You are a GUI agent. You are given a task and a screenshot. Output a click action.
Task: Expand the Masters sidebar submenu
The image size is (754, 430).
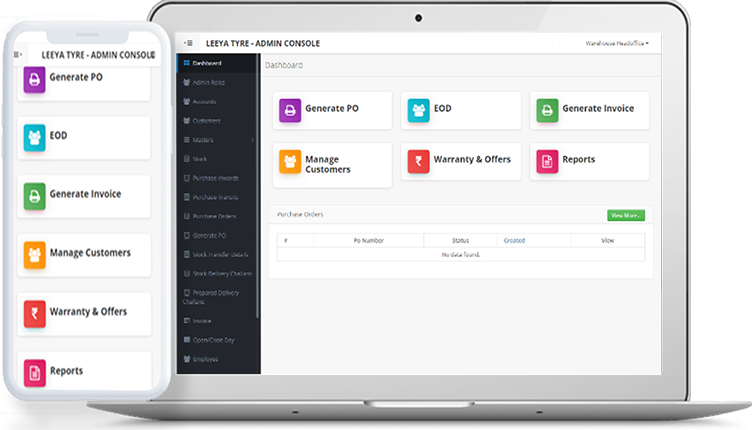[203, 140]
